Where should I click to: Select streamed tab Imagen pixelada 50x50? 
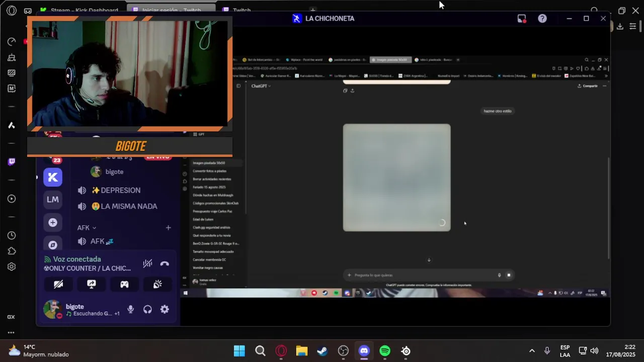[391, 60]
